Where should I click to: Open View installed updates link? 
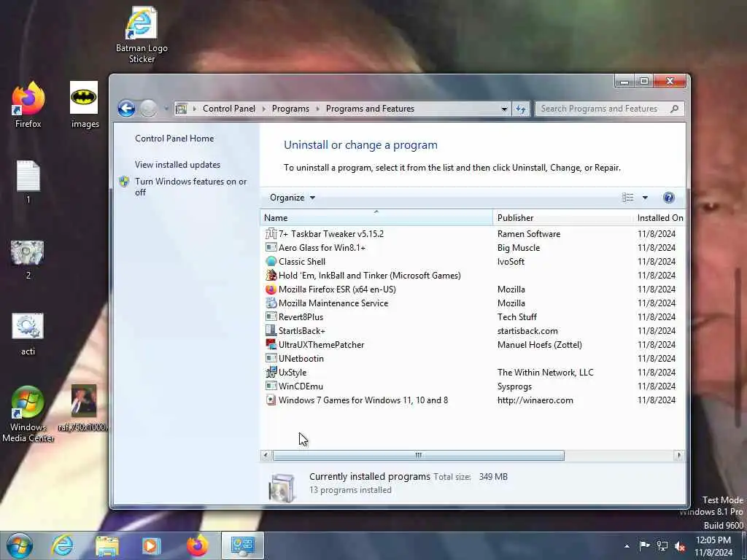(177, 165)
